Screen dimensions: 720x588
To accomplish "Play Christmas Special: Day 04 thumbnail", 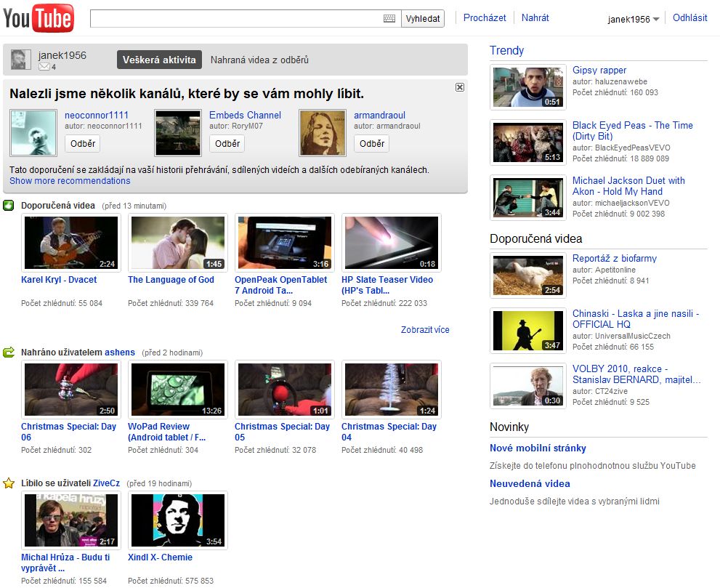I will pyautogui.click(x=391, y=390).
